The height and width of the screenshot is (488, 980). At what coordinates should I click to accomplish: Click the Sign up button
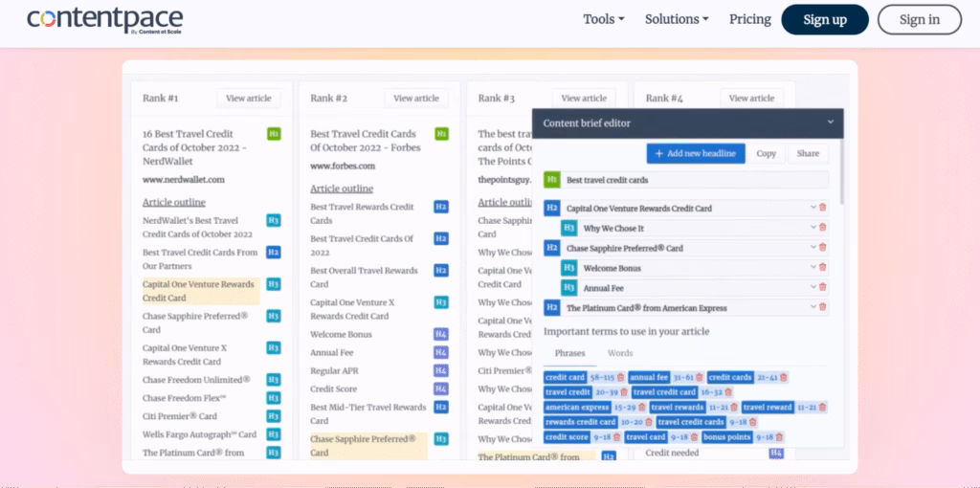pyautogui.click(x=824, y=19)
